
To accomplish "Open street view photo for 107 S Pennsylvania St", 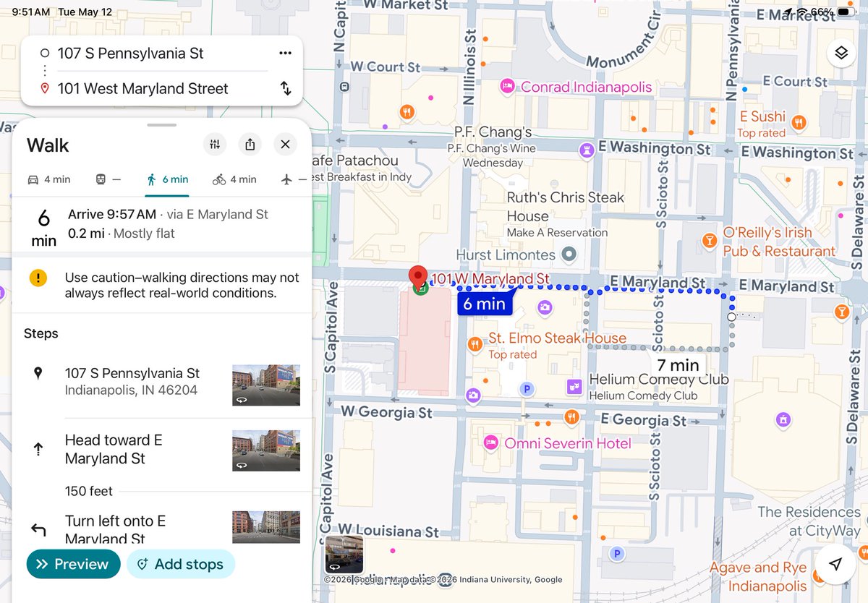I will point(265,385).
